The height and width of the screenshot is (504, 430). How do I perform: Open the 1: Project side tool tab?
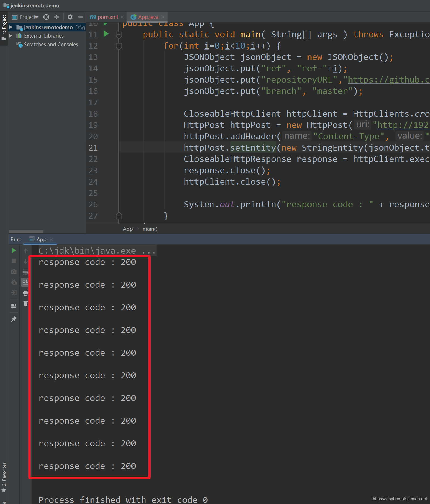4,28
